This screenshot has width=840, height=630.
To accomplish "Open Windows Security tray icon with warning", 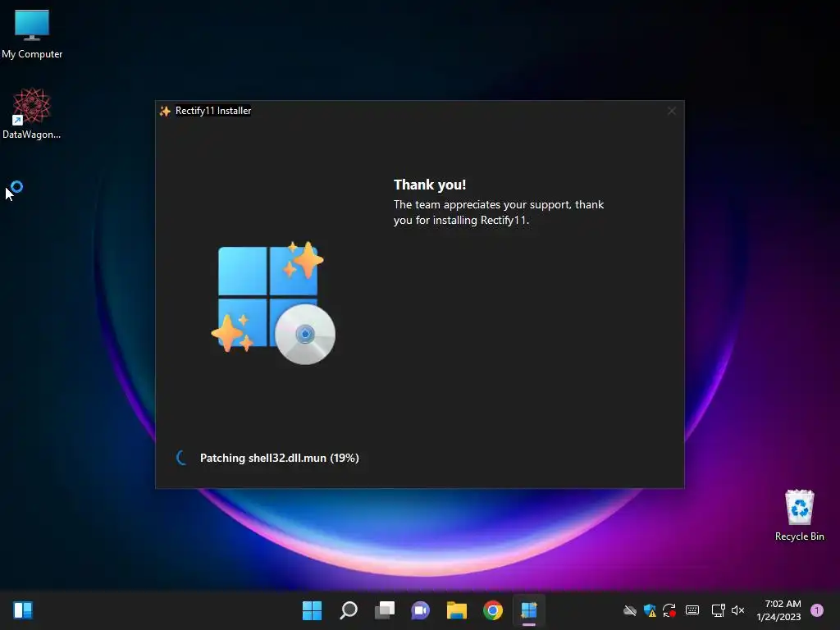I will pos(650,610).
